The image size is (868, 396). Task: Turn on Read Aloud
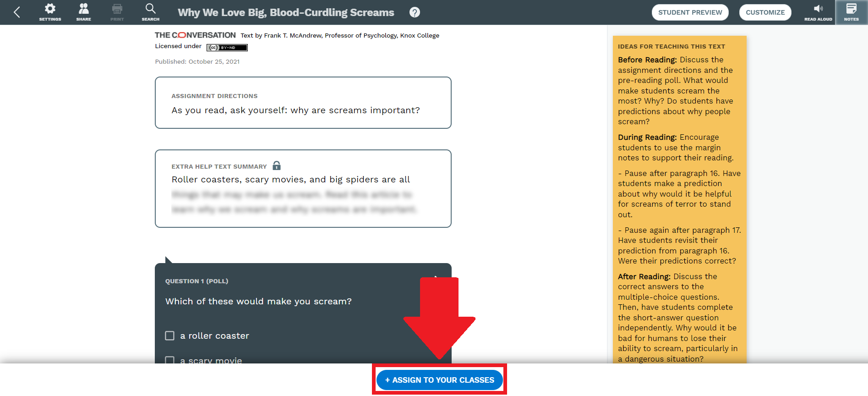[x=818, y=12]
